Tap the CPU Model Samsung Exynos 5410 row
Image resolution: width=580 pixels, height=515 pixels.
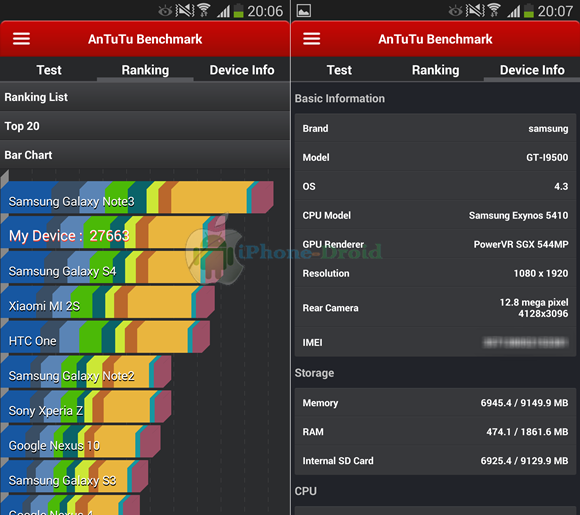(x=435, y=215)
